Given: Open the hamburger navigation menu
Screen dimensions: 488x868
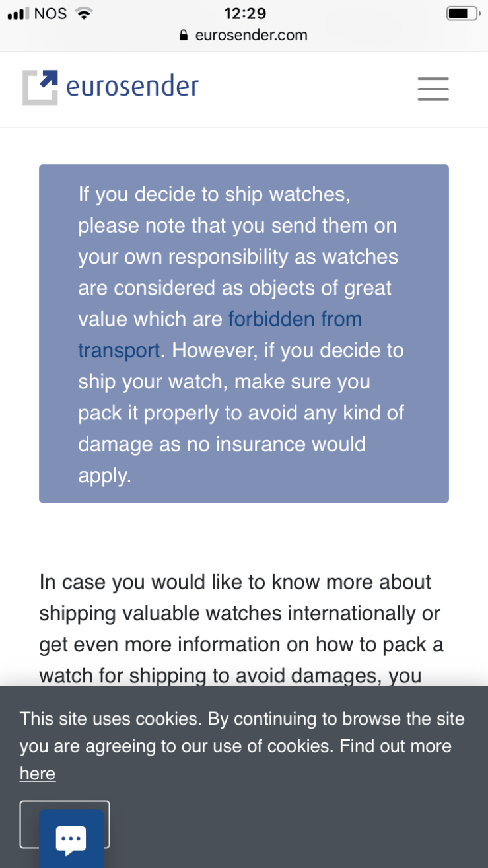Looking at the screenshot, I should point(433,89).
